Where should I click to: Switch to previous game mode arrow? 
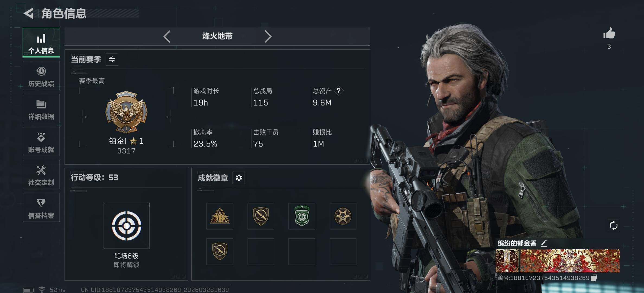coord(167,36)
